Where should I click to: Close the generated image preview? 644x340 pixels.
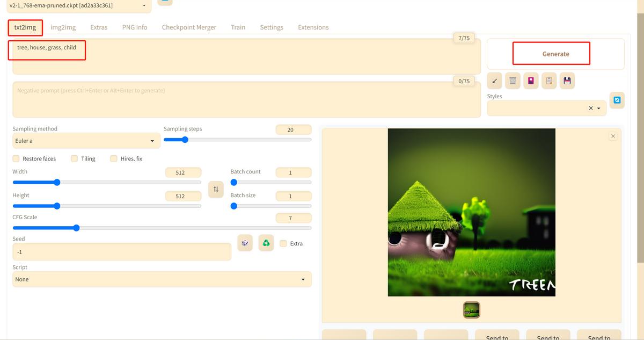[613, 136]
